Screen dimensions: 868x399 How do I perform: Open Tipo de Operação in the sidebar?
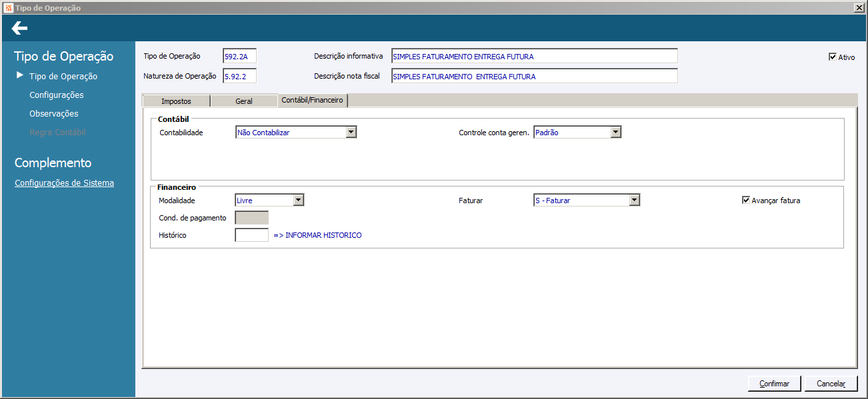click(x=63, y=76)
